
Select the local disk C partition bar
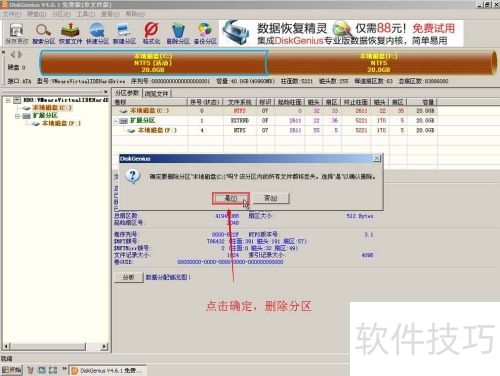pyautogui.click(x=153, y=63)
